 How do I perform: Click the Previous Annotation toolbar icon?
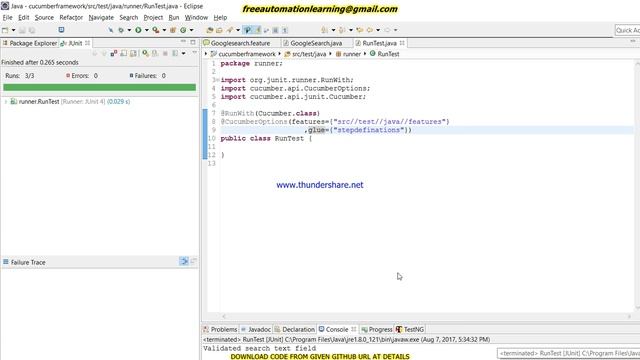pyautogui.click(x=342, y=30)
